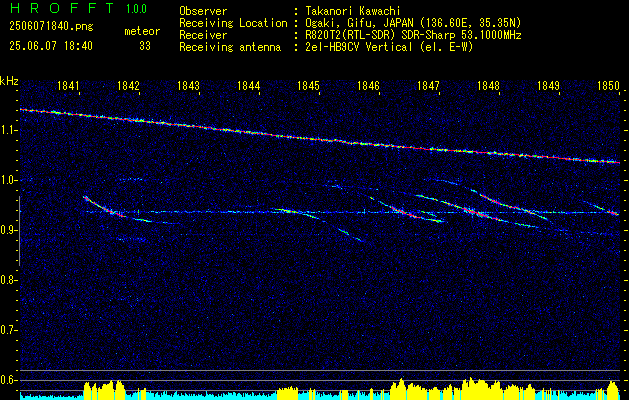Click the date stamp 25.06.07 18:40
This screenshot has width=629, height=400.
pyautogui.click(x=51, y=46)
